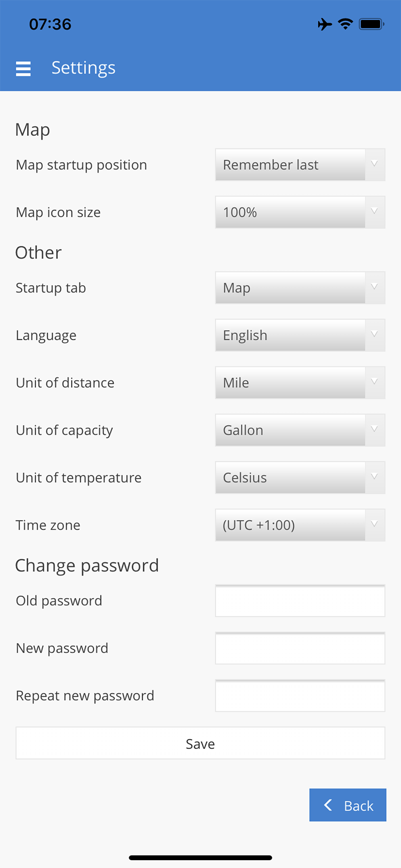The height and width of the screenshot is (868, 401).
Task: Open the Startup tab dropdown
Action: (x=300, y=288)
